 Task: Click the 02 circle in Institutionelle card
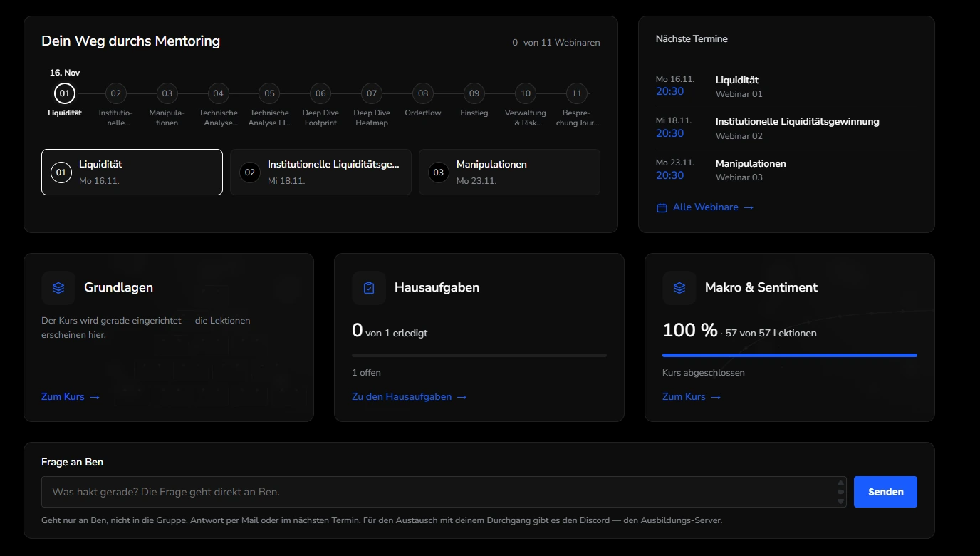coord(250,173)
